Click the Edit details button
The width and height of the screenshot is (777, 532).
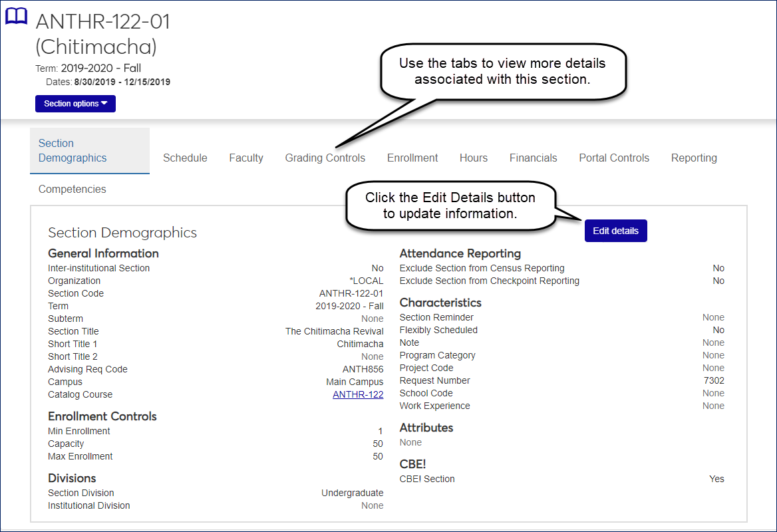(x=615, y=231)
